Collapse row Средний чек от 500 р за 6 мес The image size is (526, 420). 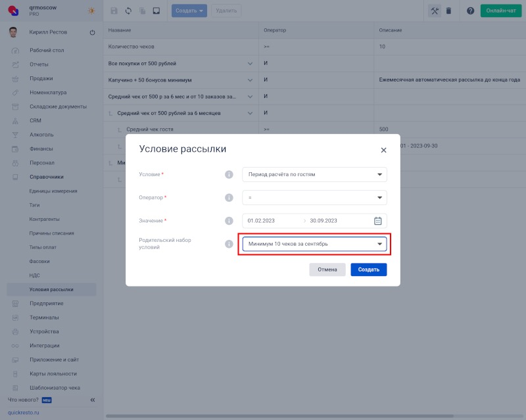(250, 97)
